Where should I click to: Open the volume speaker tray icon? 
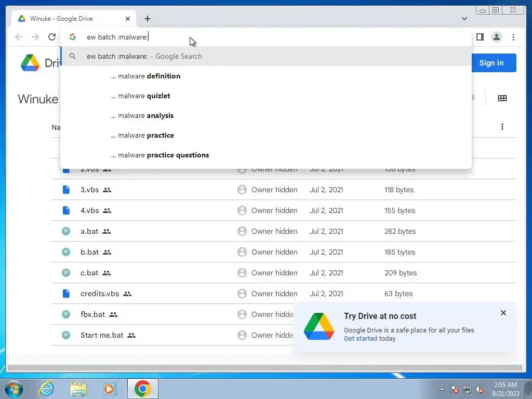[480, 389]
